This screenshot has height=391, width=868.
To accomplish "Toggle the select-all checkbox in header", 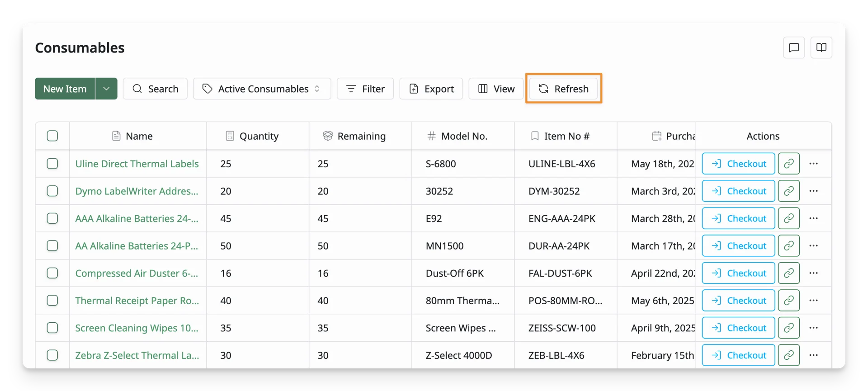I will tap(52, 136).
